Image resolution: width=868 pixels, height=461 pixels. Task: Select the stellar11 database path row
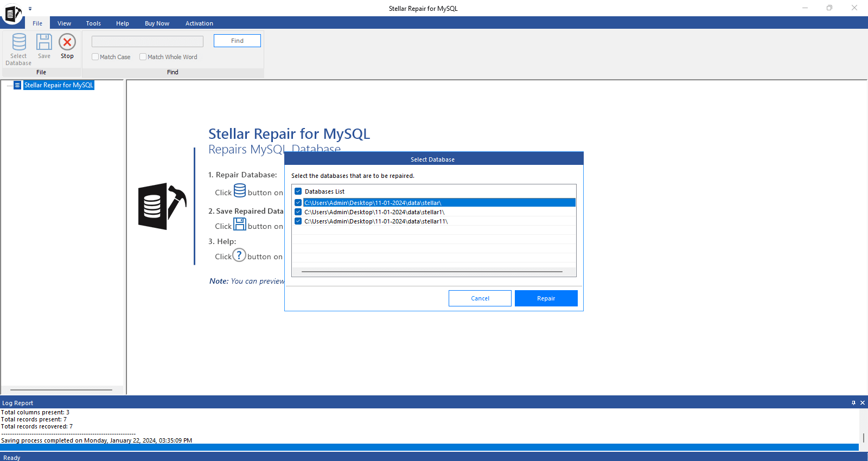click(434, 221)
